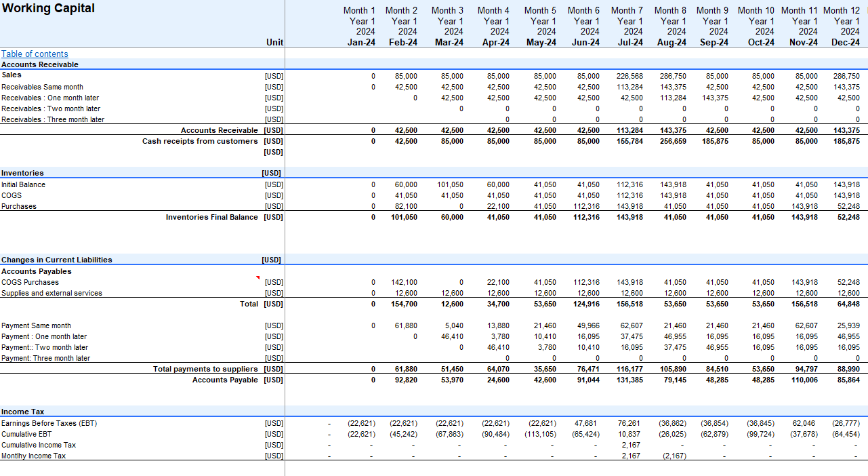868x476 pixels.
Task: Select the Income Tax section header
Action: 23,412
